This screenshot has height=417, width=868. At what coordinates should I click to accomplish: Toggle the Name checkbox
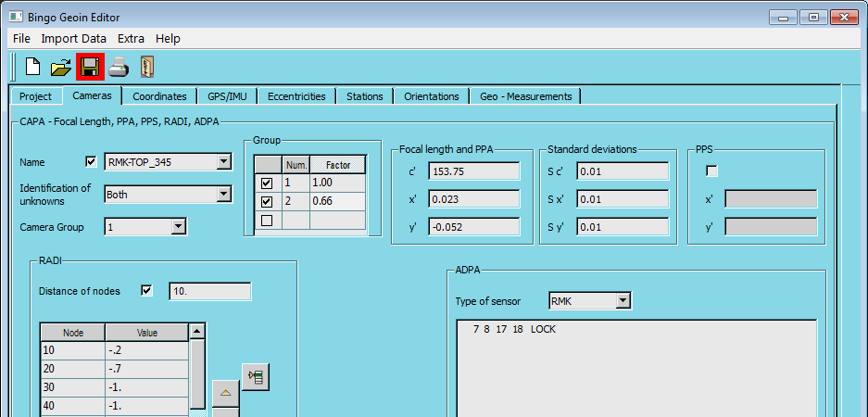91,162
